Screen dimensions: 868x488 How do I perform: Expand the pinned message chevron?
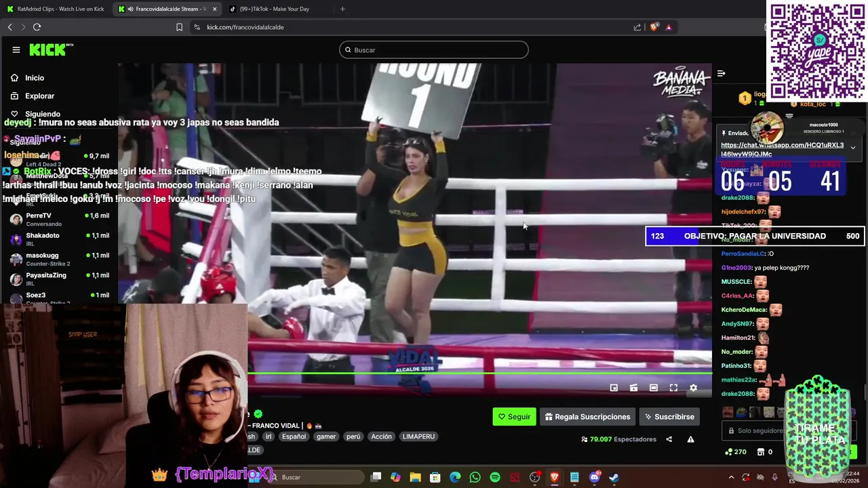[853, 147]
